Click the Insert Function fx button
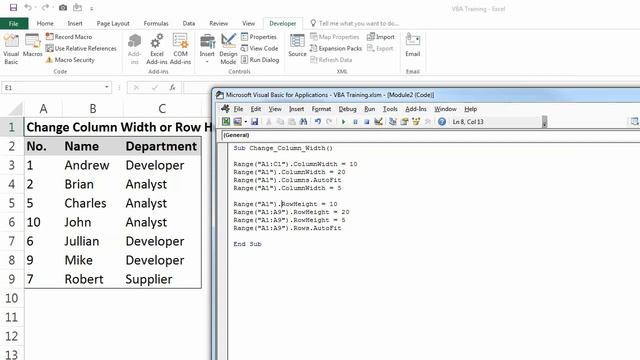The height and width of the screenshot is (360, 640). tap(172, 87)
